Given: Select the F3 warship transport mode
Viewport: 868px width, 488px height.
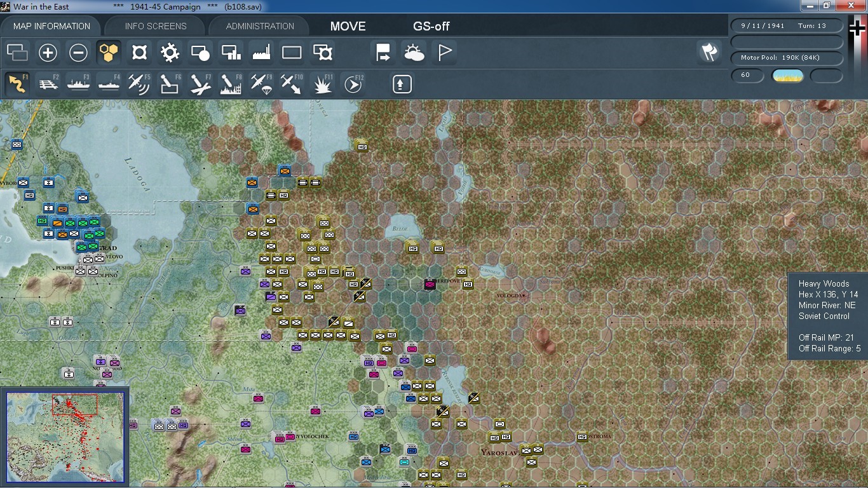Looking at the screenshot, I should pyautogui.click(x=78, y=84).
